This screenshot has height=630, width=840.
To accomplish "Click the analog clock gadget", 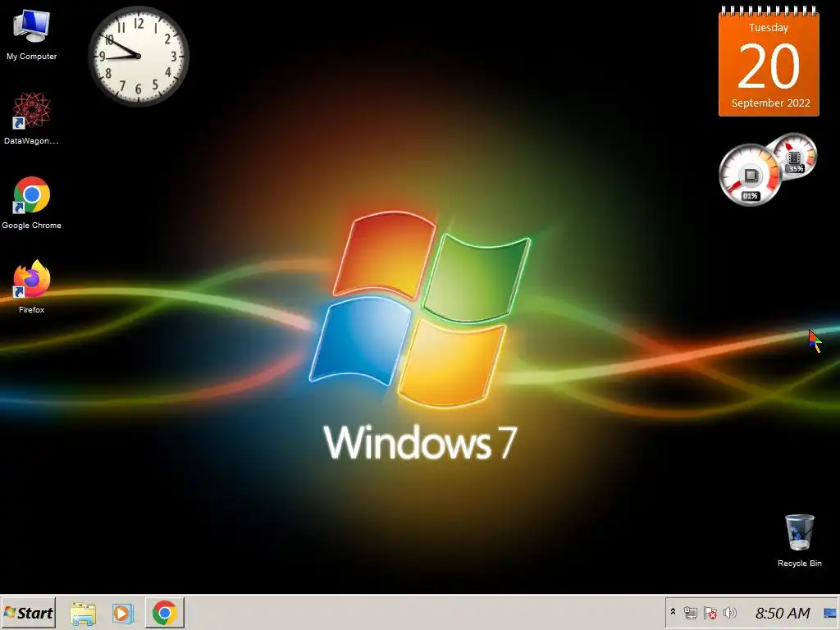I will [139, 57].
